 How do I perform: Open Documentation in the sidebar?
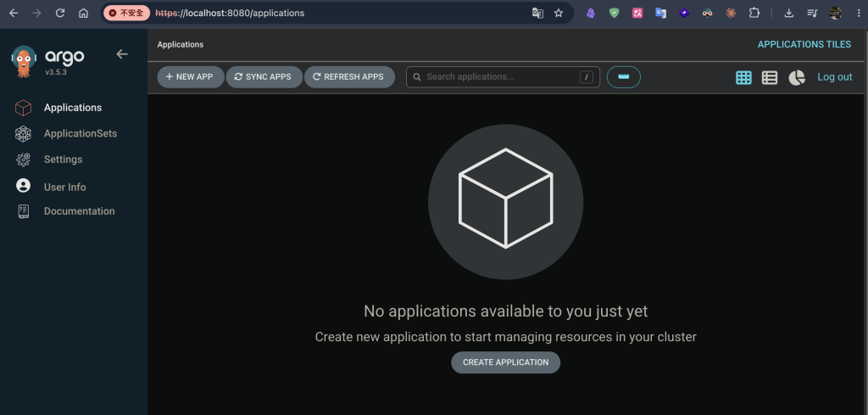point(79,211)
